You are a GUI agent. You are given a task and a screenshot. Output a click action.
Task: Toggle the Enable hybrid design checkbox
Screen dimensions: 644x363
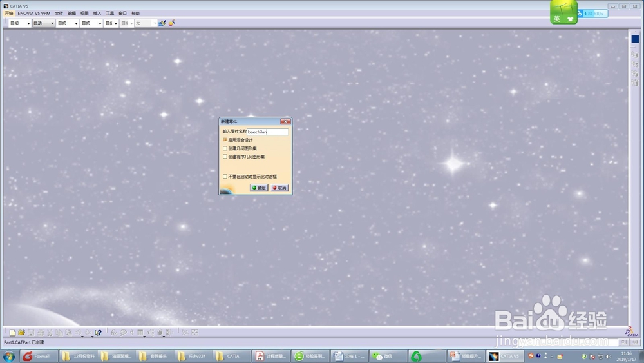point(225,140)
